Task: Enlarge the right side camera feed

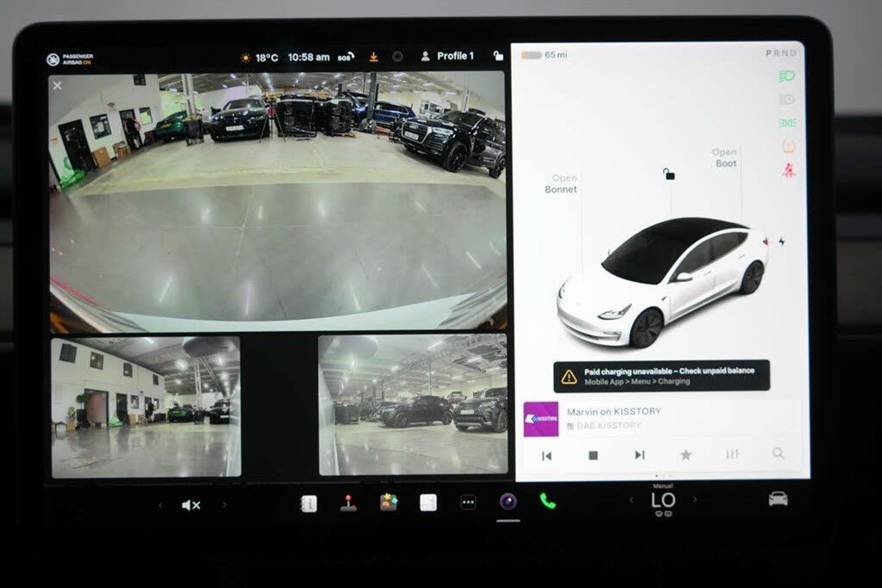Action: click(x=413, y=405)
